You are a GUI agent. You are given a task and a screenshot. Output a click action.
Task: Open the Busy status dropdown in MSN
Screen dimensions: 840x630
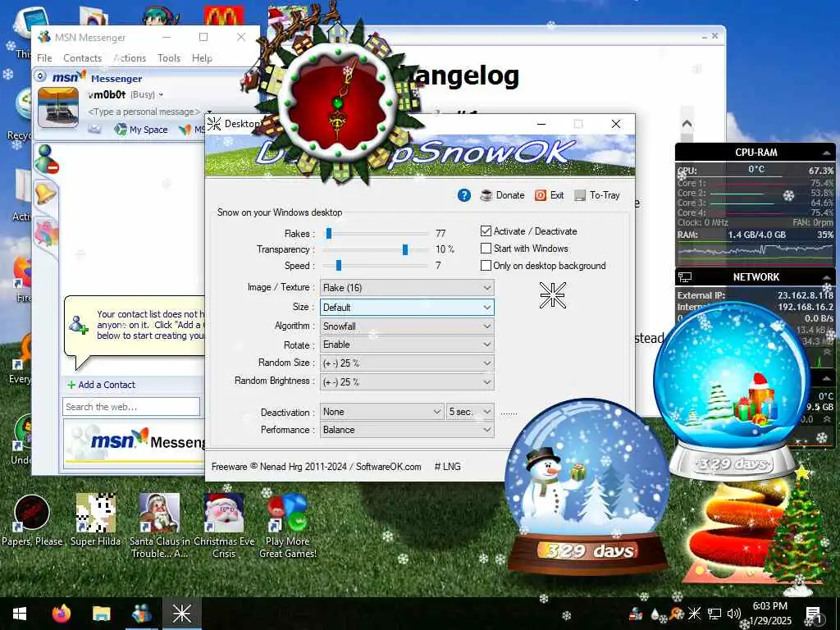point(147,94)
